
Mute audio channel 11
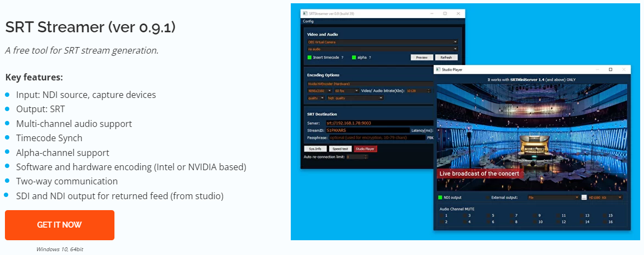pyautogui.click(x=559, y=215)
